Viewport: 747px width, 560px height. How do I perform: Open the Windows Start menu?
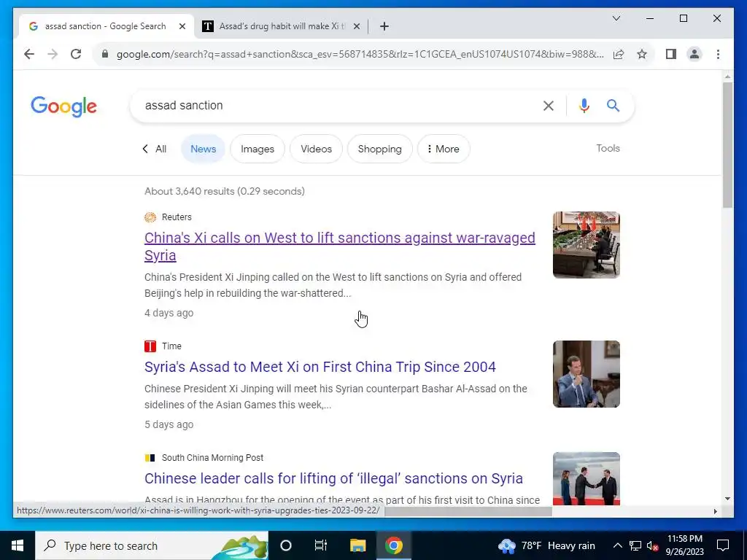click(x=18, y=545)
